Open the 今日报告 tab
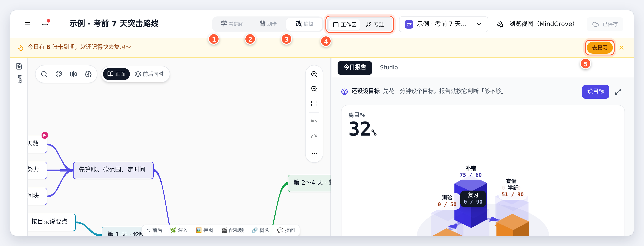This screenshot has width=644, height=246. (354, 68)
